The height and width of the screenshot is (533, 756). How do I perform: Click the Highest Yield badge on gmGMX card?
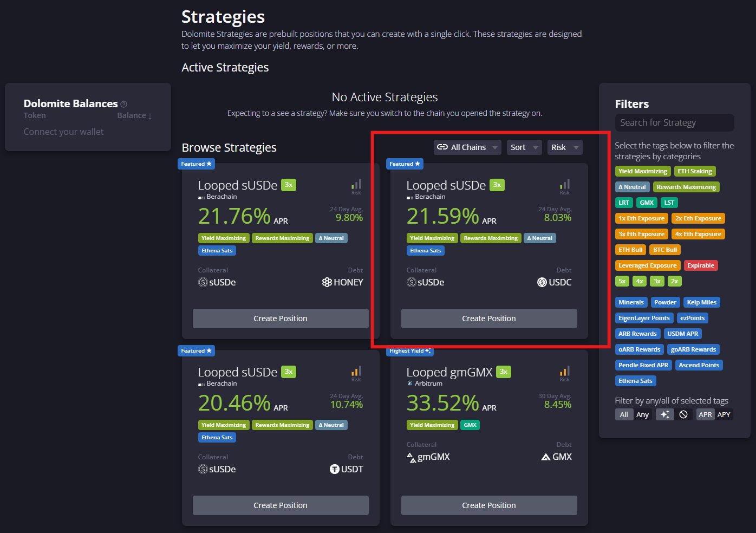pyautogui.click(x=410, y=350)
